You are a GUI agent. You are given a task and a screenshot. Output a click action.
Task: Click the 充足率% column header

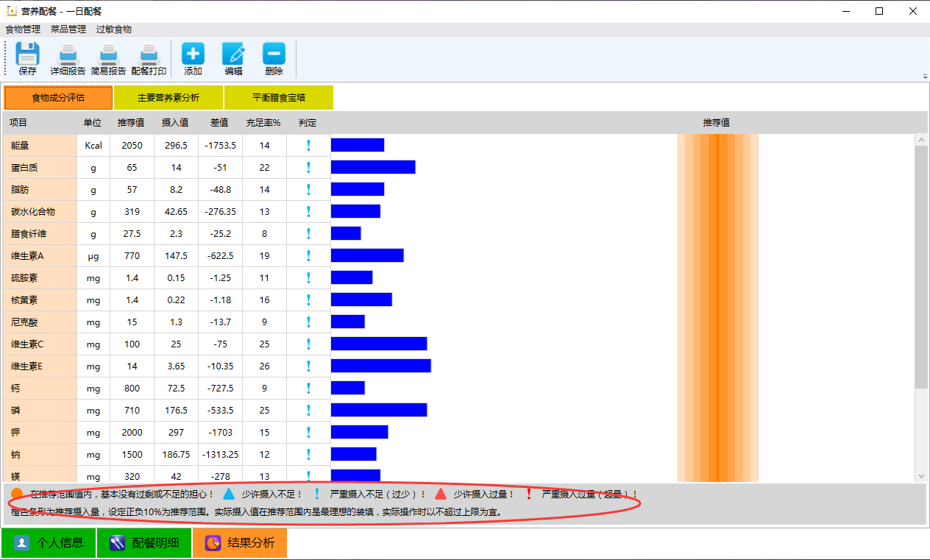tap(263, 123)
